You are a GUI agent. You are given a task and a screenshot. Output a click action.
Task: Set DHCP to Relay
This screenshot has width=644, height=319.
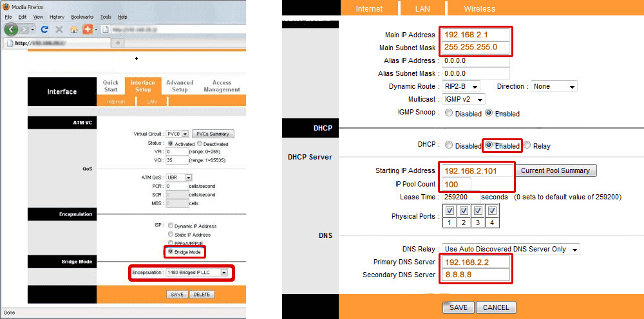527,145
